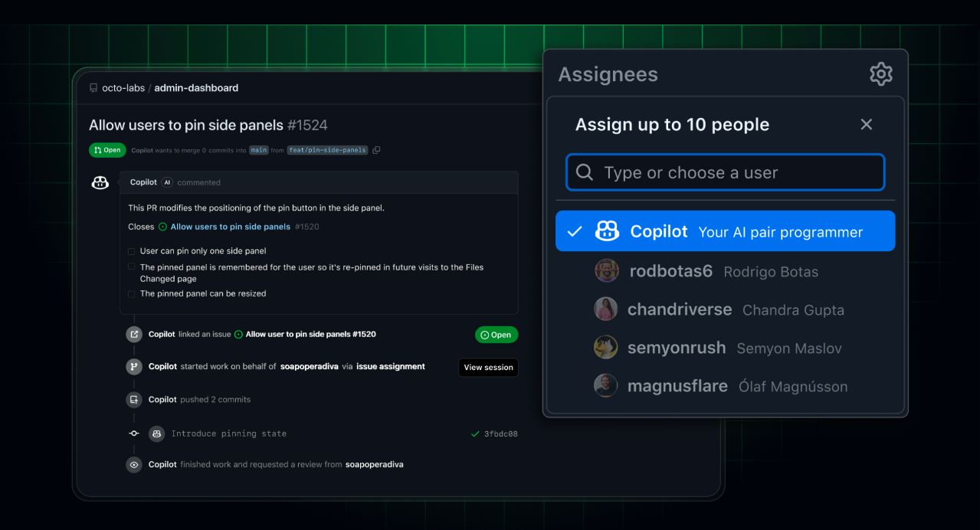980x530 pixels.
Task: Open commit 3fbdc08
Action: pyautogui.click(x=501, y=433)
